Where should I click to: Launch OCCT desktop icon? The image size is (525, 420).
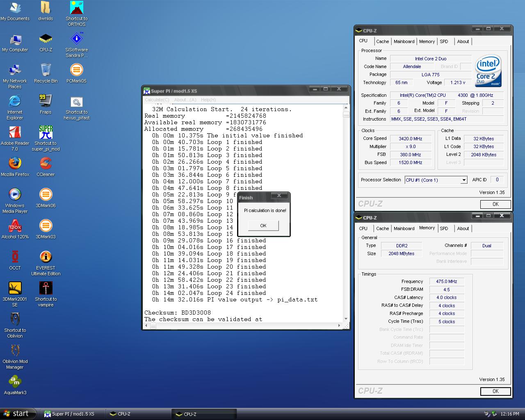coord(15,260)
